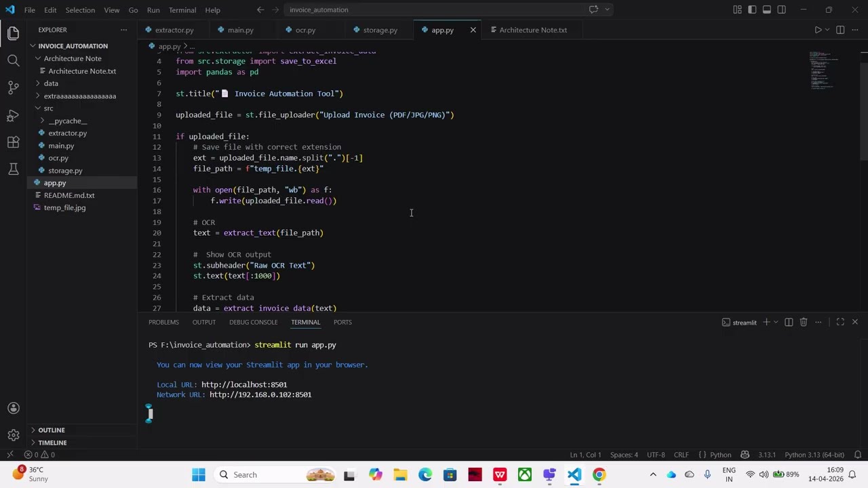Open Source Control view
The width and height of the screenshot is (868, 488).
tap(13, 87)
